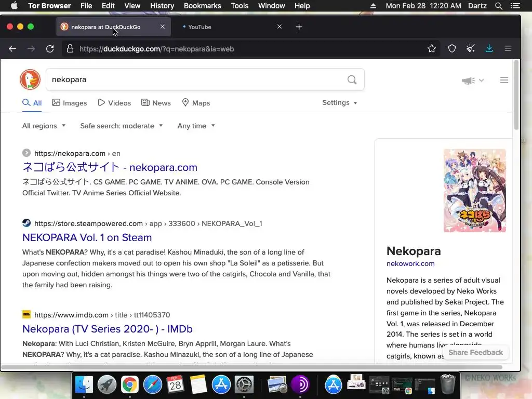Viewport: 532px width, 399px height.
Task: Expand Safe search: moderate dropdown
Action: click(122, 126)
